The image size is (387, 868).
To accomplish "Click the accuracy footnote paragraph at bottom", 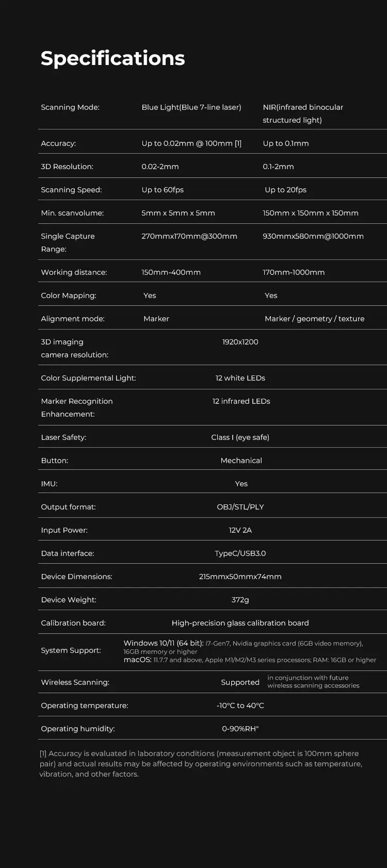I will (x=200, y=764).
